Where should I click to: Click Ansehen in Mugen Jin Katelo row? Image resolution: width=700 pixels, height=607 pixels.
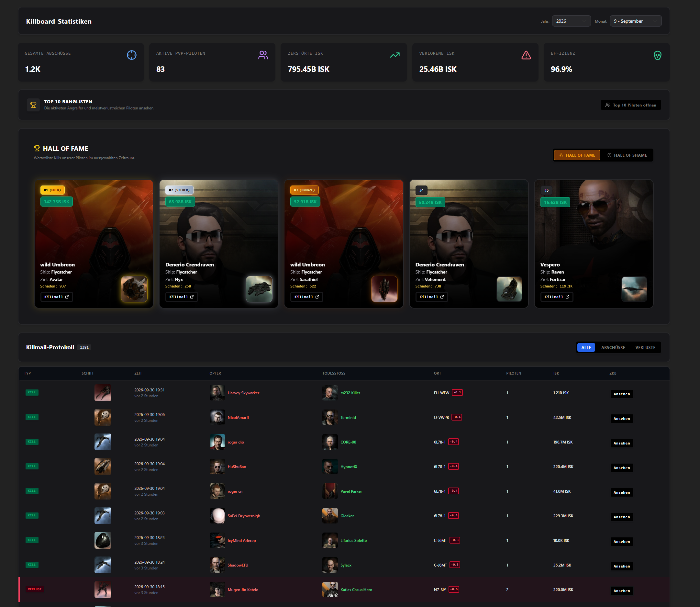[x=622, y=591]
